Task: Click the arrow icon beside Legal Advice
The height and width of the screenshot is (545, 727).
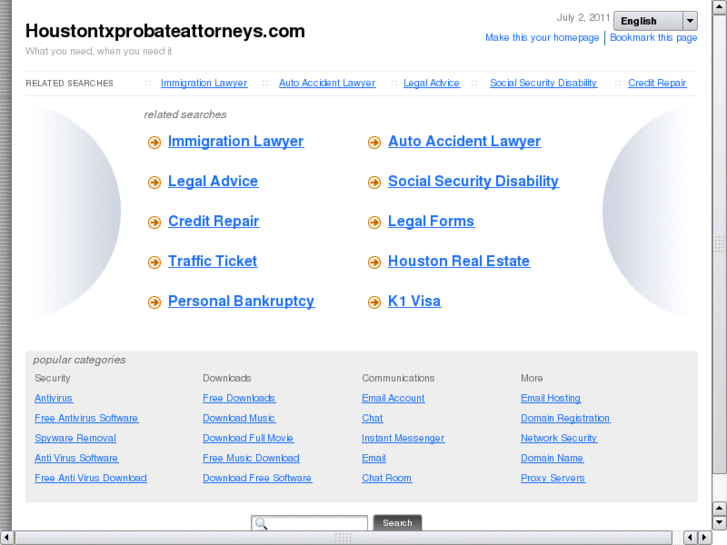Action: click(154, 182)
